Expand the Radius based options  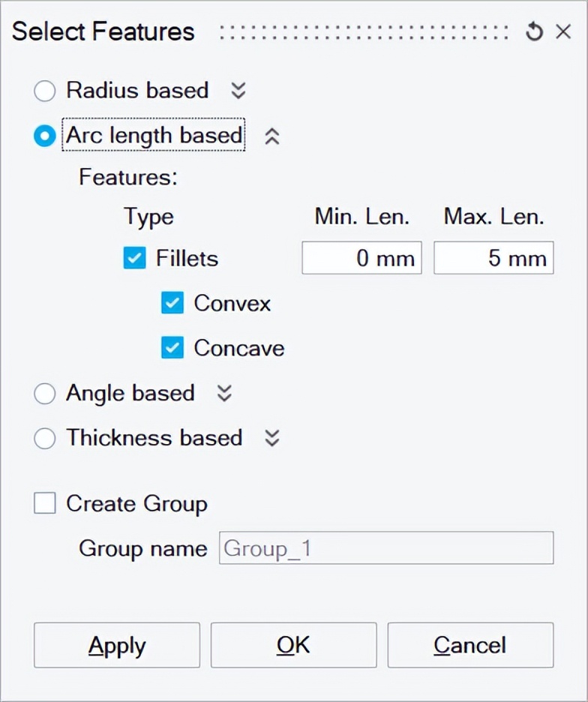(238, 91)
